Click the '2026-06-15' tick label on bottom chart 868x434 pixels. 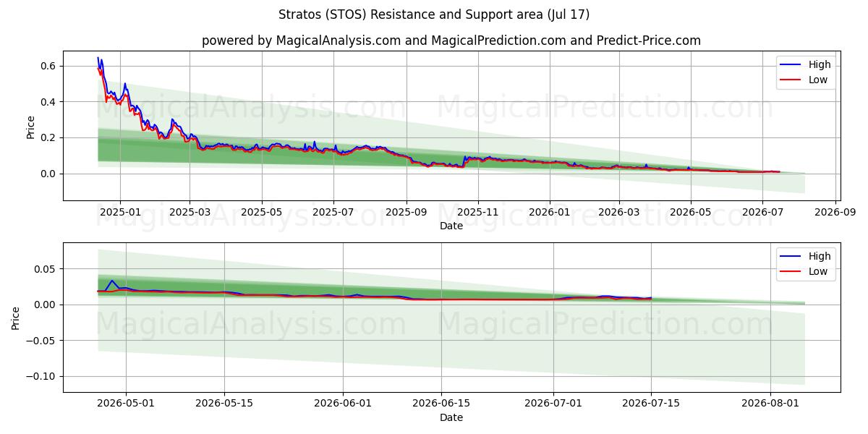[x=441, y=405]
